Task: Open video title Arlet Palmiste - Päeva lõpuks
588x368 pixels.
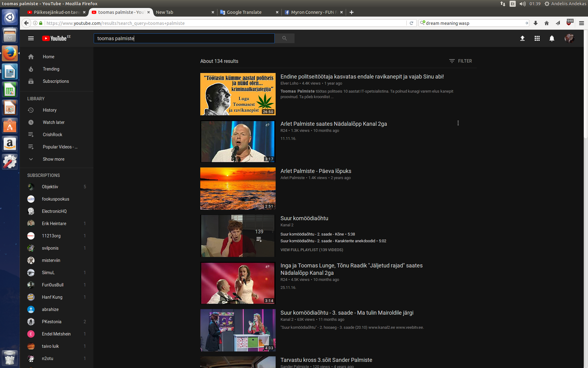Action: tap(316, 171)
